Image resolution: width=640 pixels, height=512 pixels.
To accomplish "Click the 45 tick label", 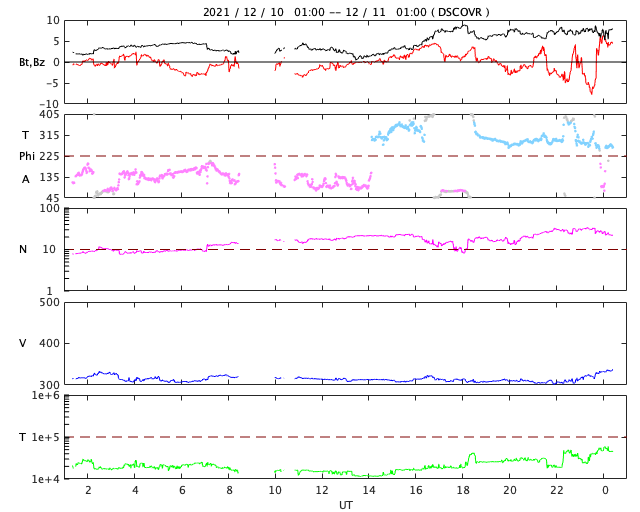I will 53,198.
